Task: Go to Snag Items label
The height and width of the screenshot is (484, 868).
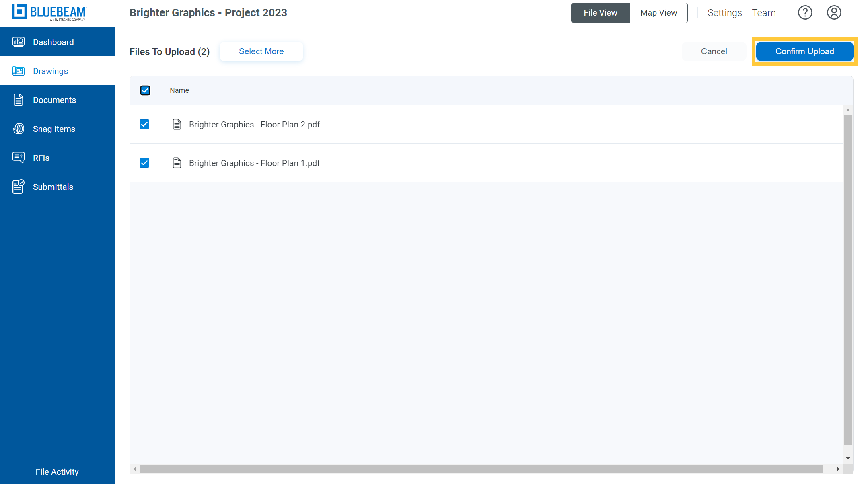Action: pos(54,129)
